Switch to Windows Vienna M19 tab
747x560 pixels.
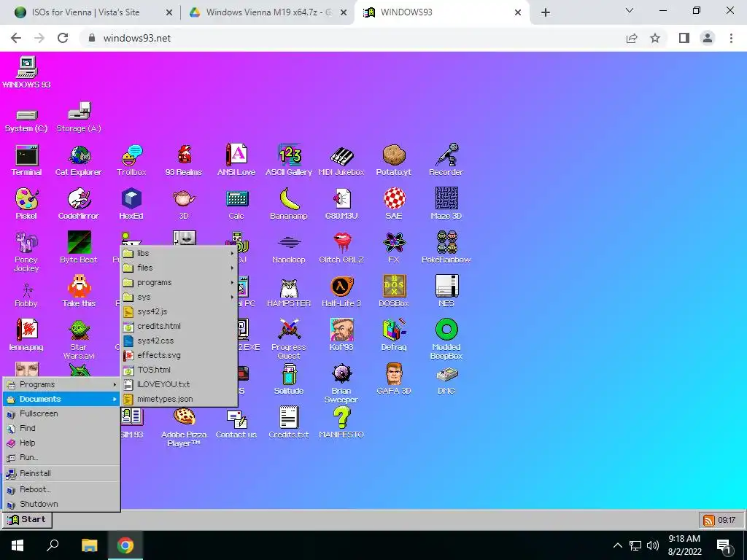[268, 12]
